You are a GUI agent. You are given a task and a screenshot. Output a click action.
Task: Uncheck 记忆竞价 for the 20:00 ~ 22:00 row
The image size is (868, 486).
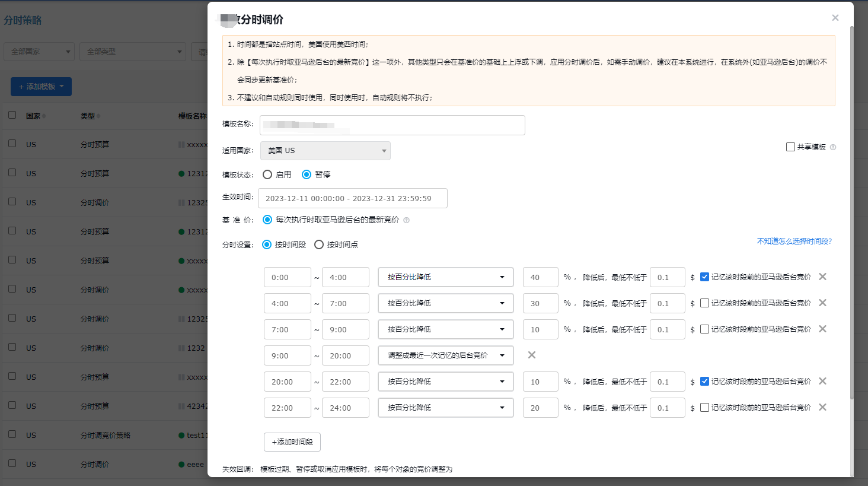click(704, 381)
